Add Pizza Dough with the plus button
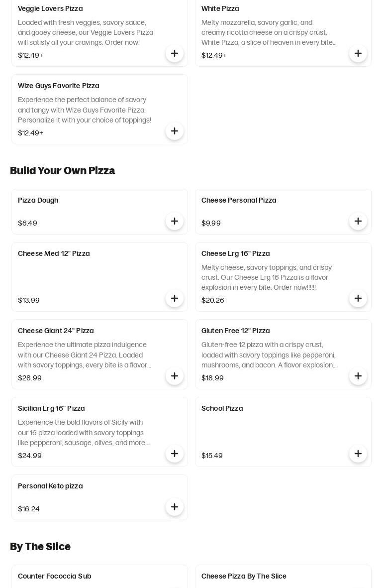 [x=175, y=221]
